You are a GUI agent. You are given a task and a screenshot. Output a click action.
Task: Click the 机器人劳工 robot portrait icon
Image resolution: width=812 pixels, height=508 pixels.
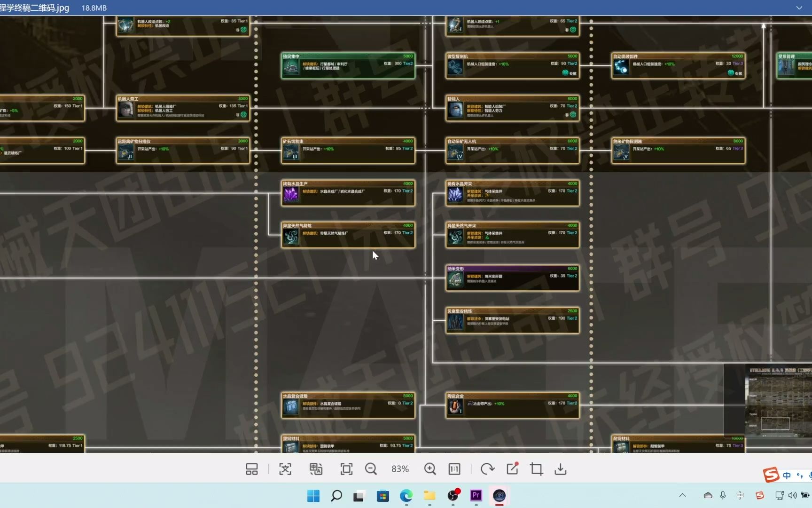pos(125,110)
